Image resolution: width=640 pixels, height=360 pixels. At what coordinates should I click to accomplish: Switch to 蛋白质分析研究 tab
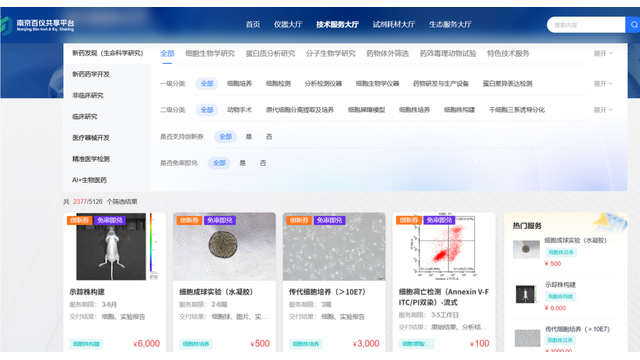(x=270, y=53)
